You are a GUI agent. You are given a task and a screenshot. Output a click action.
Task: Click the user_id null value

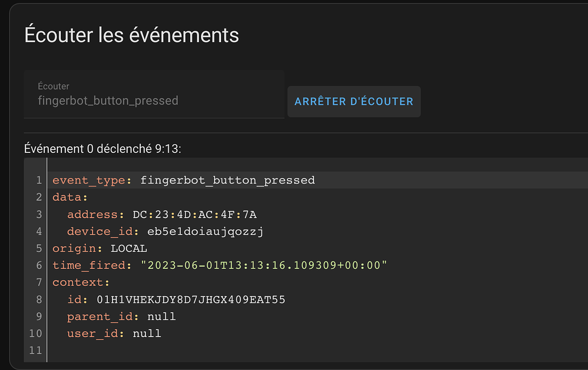(x=146, y=334)
